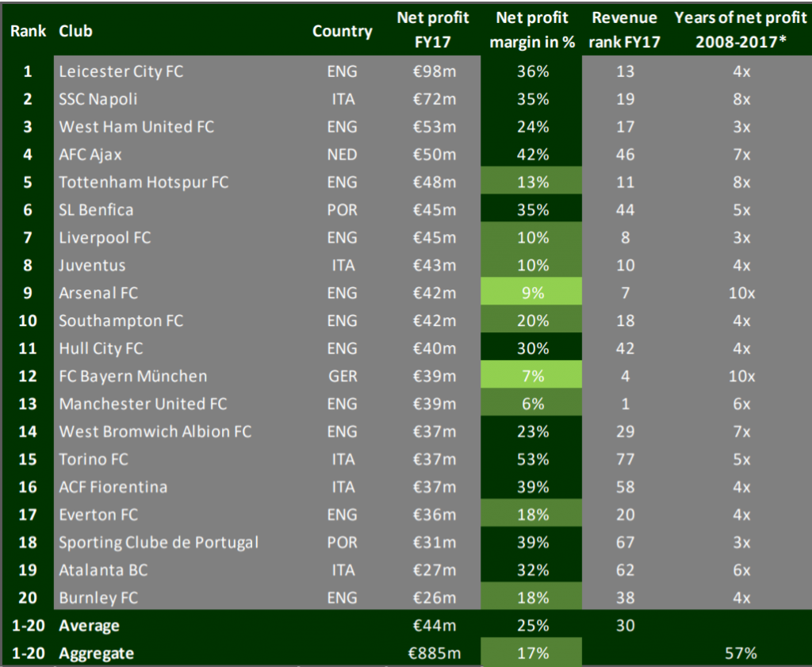Image resolution: width=812 pixels, height=667 pixels.
Task: Select the Average row label
Action: [x=89, y=626]
